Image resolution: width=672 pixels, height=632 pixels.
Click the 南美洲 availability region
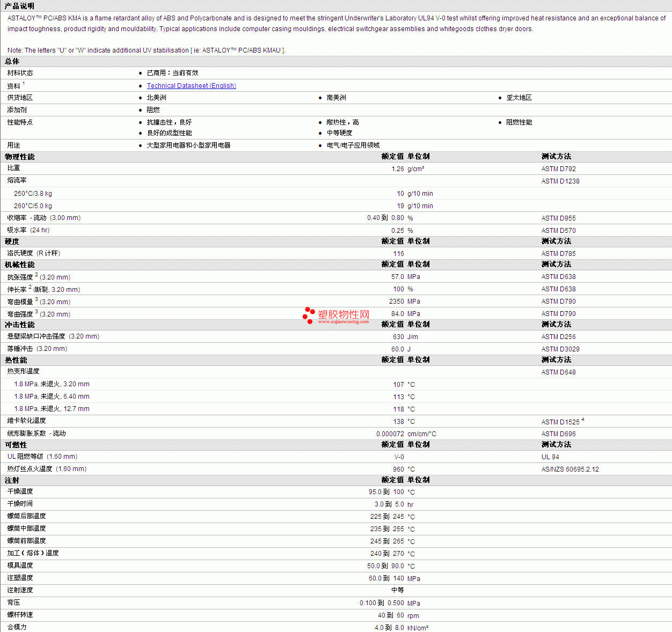pos(337,98)
